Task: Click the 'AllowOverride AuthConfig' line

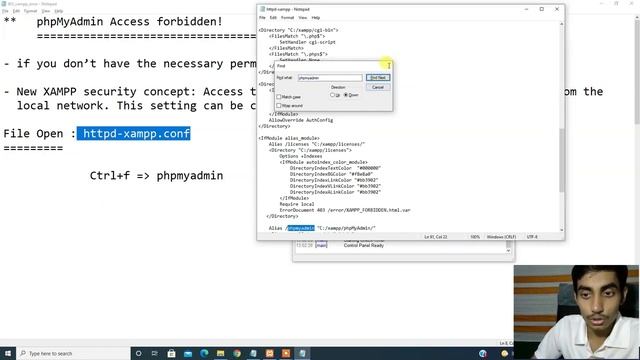Action: pos(301,120)
